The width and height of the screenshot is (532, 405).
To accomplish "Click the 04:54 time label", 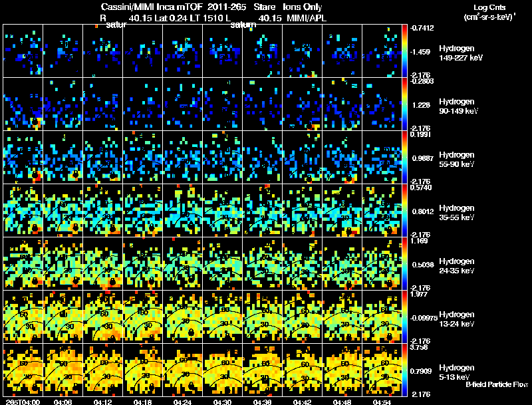I will tap(382, 402).
